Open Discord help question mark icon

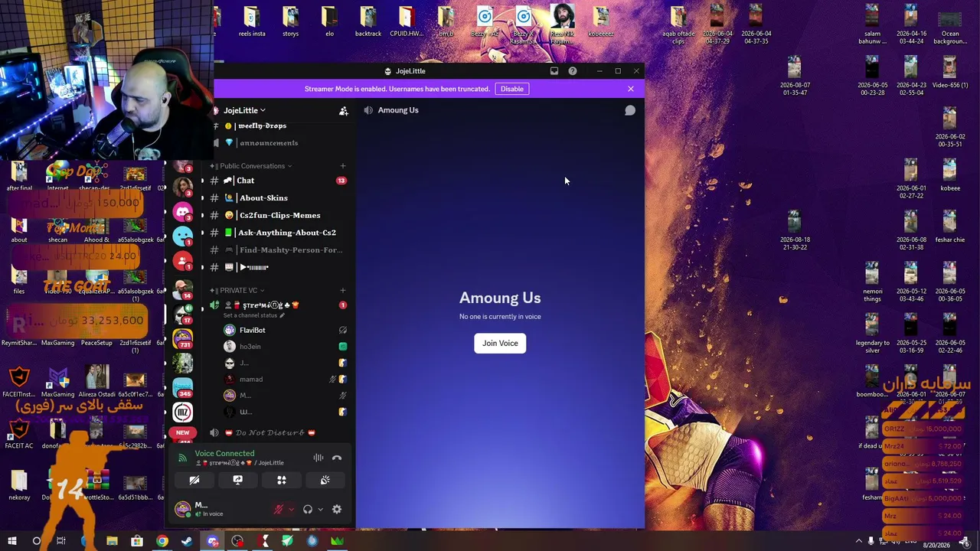tap(573, 71)
